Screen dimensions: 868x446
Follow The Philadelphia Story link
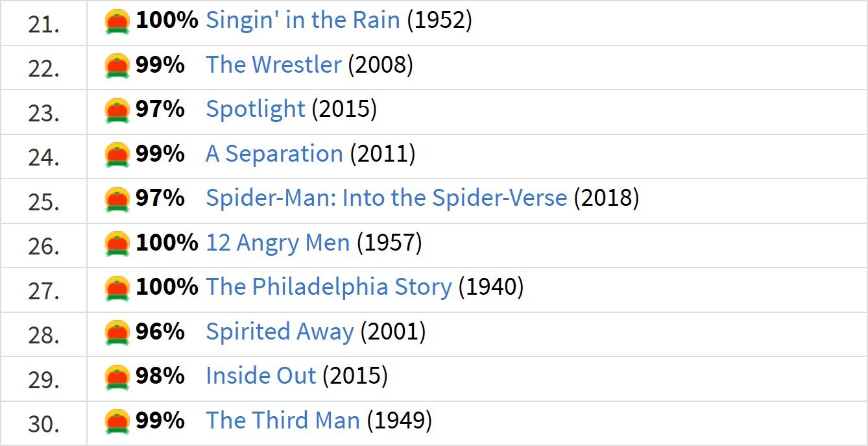click(329, 288)
